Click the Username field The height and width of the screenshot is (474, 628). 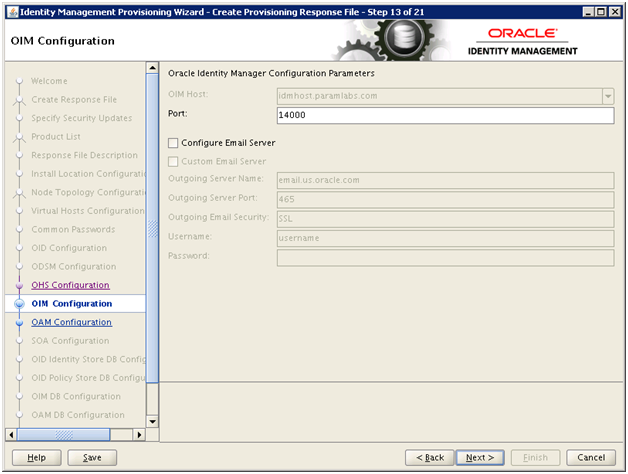[445, 238]
